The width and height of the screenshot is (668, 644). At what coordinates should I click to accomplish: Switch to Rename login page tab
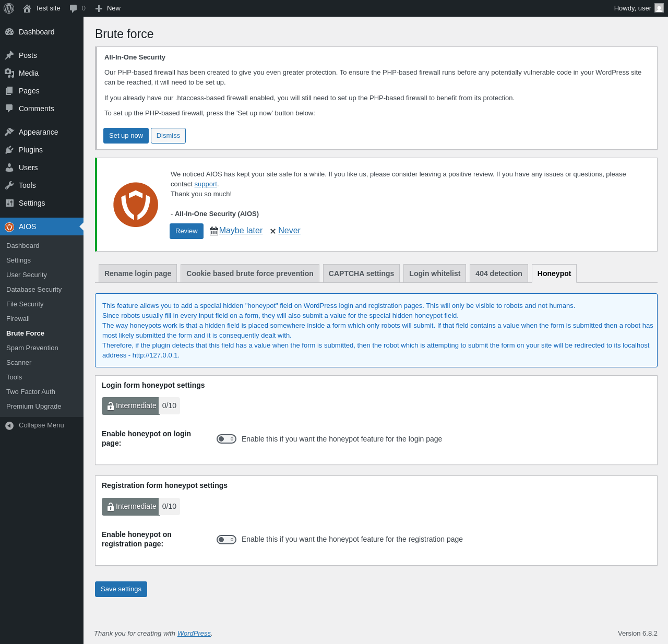click(x=138, y=273)
